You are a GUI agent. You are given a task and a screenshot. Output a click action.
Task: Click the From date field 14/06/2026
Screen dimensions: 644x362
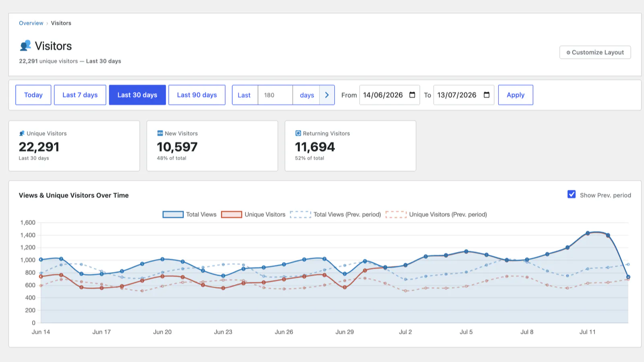(389, 95)
